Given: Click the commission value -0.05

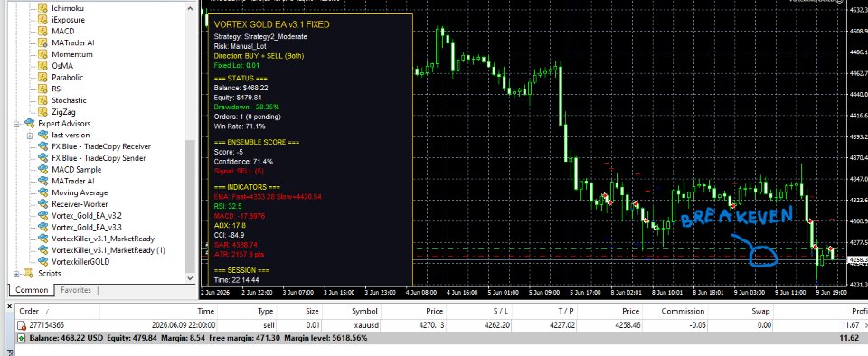Looking at the screenshot, I should point(697,326).
